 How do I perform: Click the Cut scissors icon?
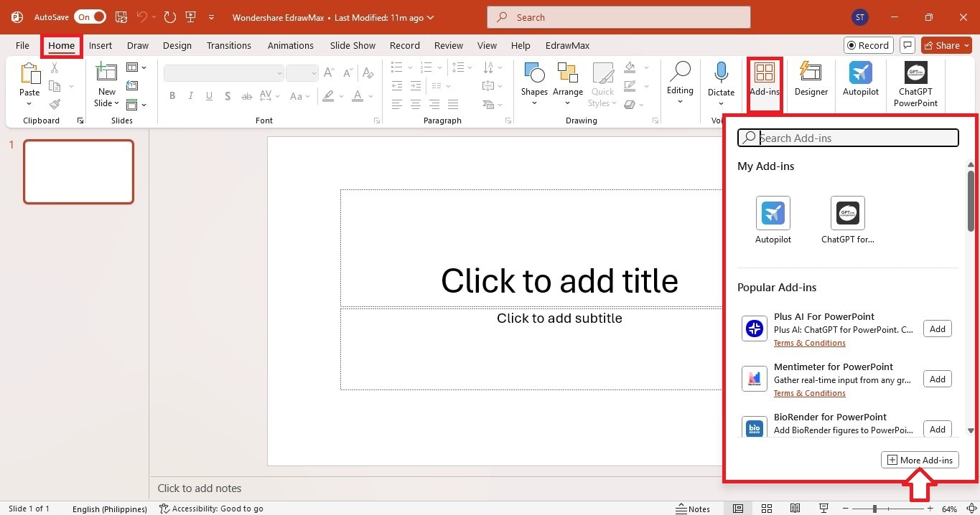(55, 68)
